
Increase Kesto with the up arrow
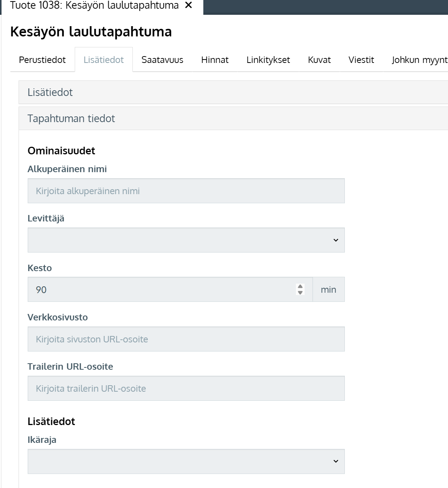click(300, 287)
